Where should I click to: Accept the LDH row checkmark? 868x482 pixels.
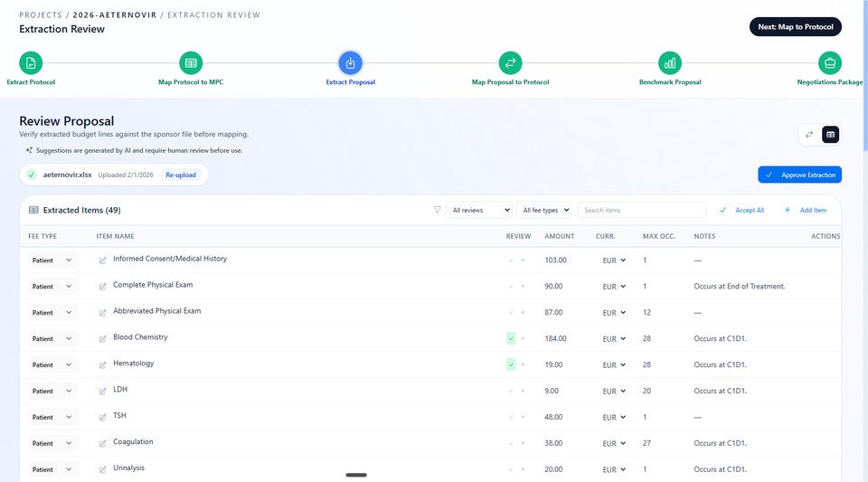tap(511, 392)
